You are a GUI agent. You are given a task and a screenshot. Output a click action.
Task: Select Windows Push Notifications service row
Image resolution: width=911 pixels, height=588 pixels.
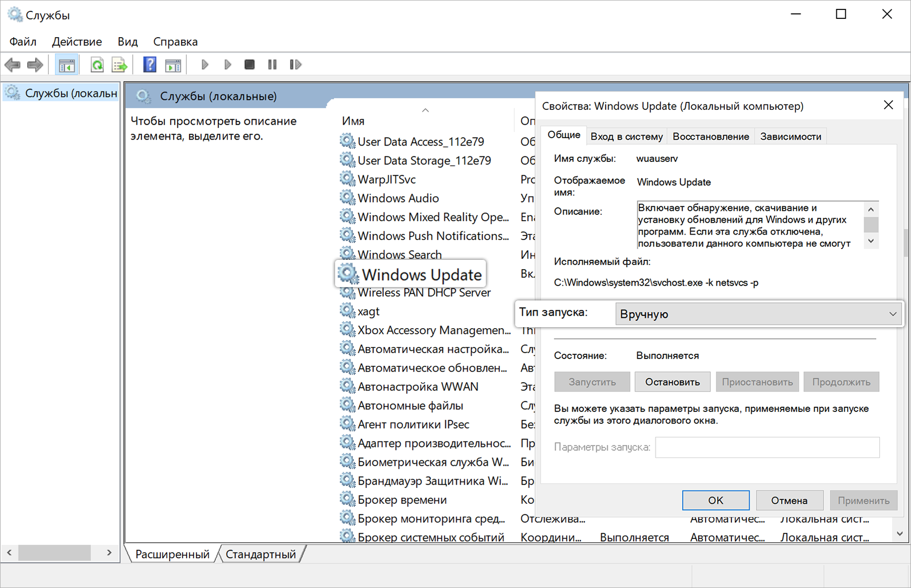click(x=433, y=236)
